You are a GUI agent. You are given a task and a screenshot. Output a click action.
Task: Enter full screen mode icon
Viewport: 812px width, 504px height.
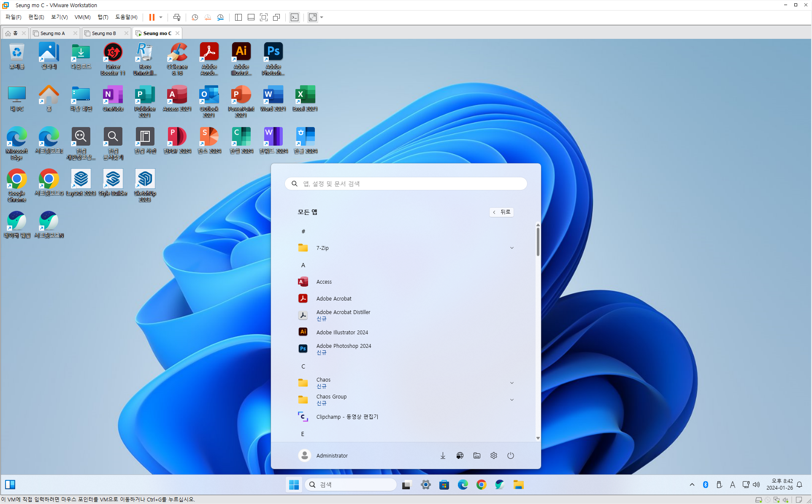coord(264,17)
